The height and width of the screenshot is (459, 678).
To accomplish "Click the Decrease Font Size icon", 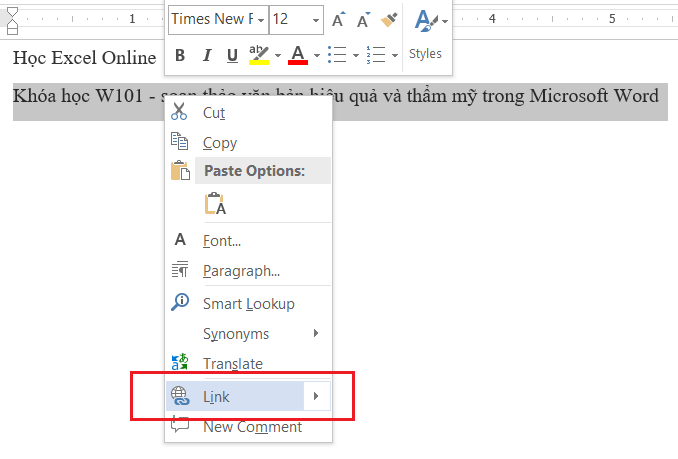I will coord(364,19).
